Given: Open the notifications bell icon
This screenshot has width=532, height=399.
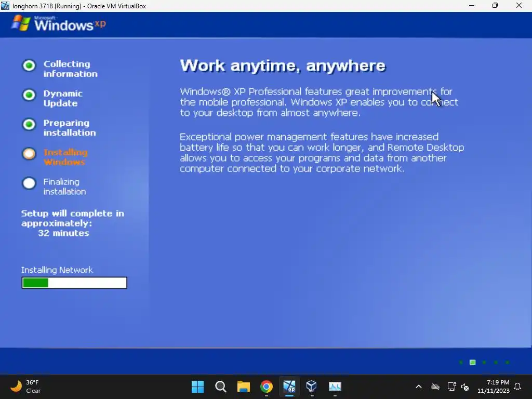Looking at the screenshot, I should click(x=518, y=387).
